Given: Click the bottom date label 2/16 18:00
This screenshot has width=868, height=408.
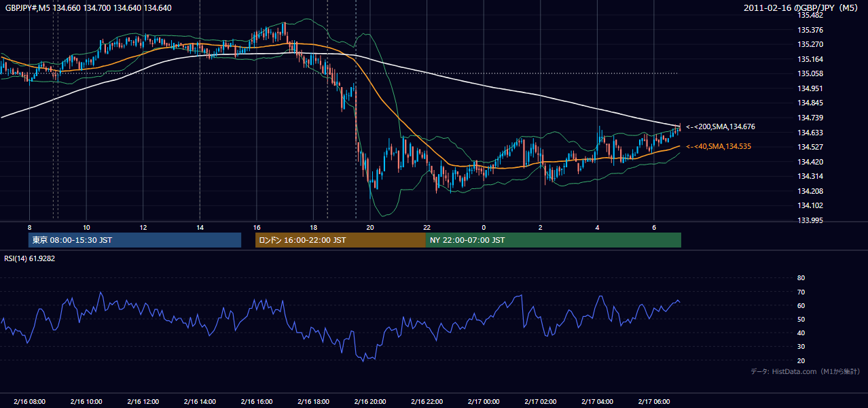Looking at the screenshot, I should tap(313, 402).
